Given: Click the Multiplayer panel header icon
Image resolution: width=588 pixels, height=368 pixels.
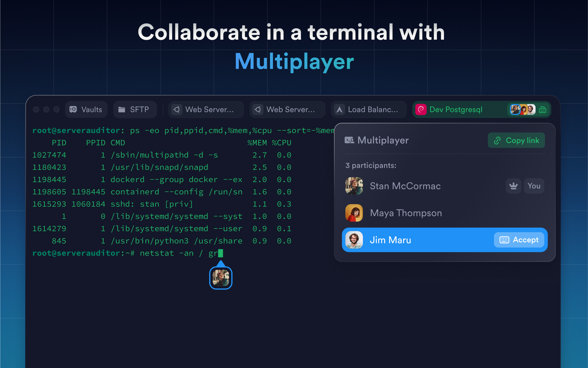Looking at the screenshot, I should click(x=349, y=140).
